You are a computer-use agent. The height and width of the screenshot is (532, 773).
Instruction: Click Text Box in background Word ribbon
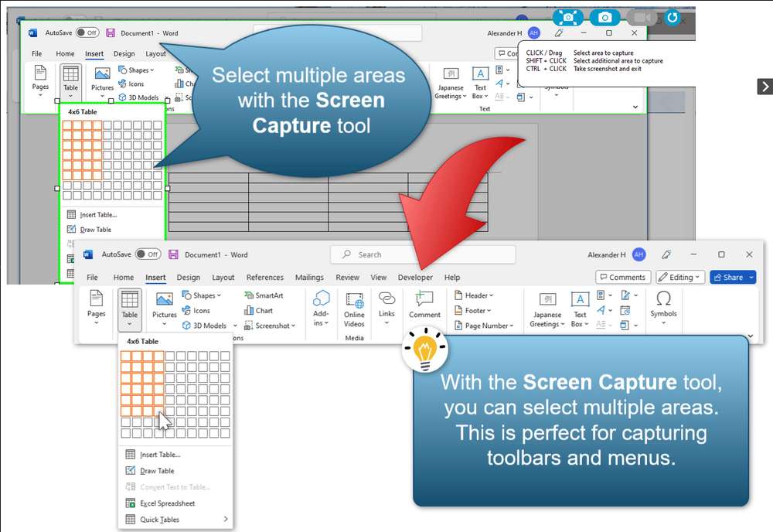(480, 83)
